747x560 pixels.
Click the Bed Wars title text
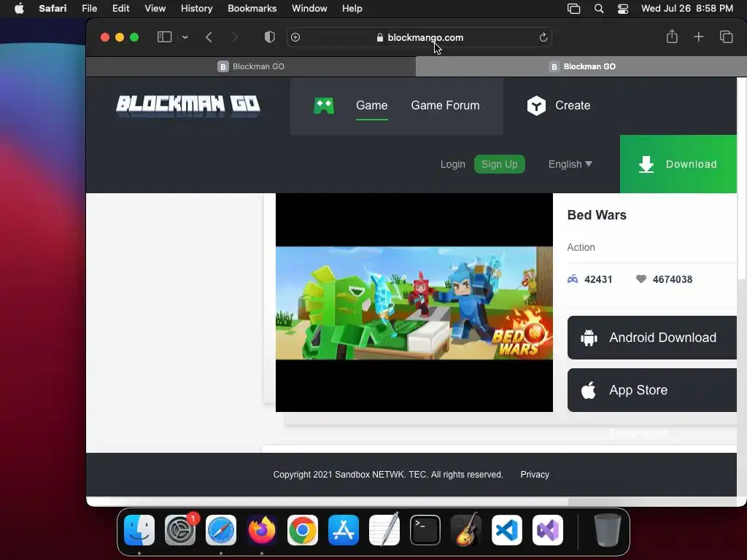(597, 215)
